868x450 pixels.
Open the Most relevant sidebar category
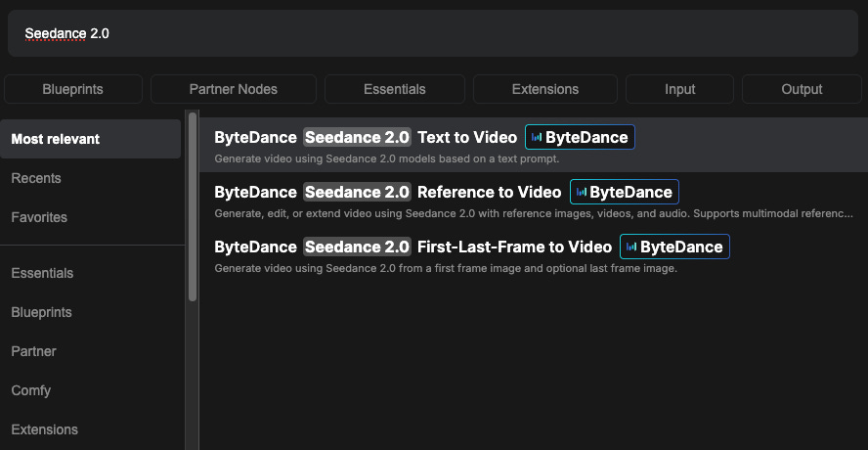[x=90, y=139]
